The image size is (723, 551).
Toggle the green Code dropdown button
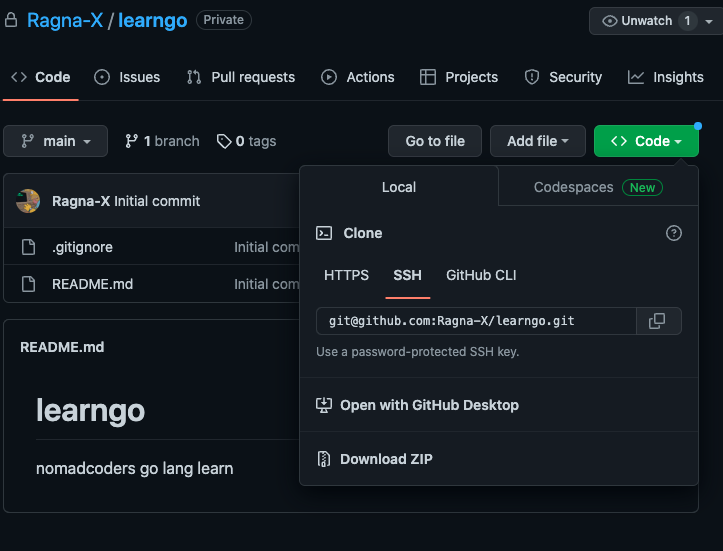(x=646, y=141)
